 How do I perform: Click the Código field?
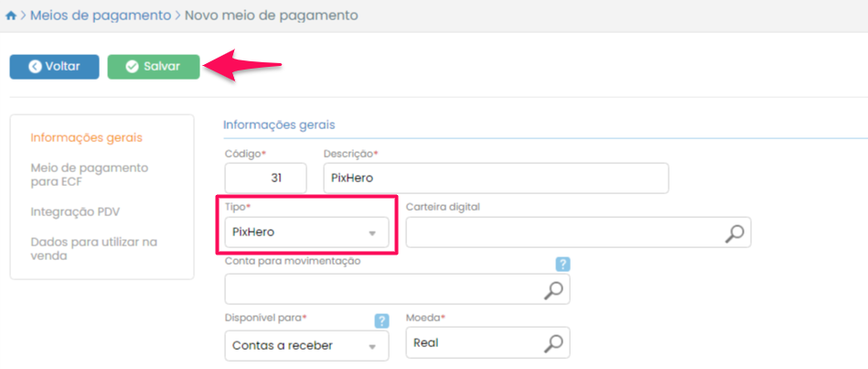coord(265,179)
